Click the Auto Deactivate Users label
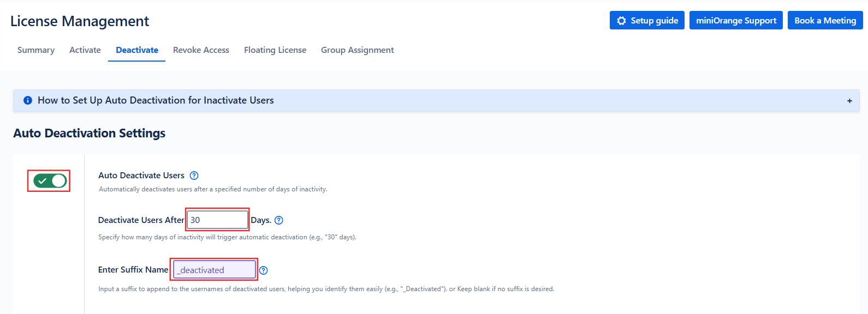Viewport: 868px width, 314px height. coord(141,176)
